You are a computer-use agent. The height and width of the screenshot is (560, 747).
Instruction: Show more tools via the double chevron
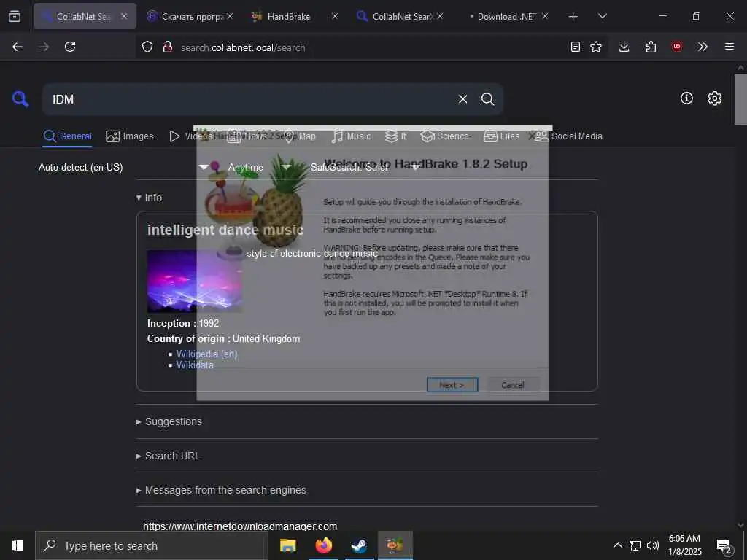[x=703, y=47]
